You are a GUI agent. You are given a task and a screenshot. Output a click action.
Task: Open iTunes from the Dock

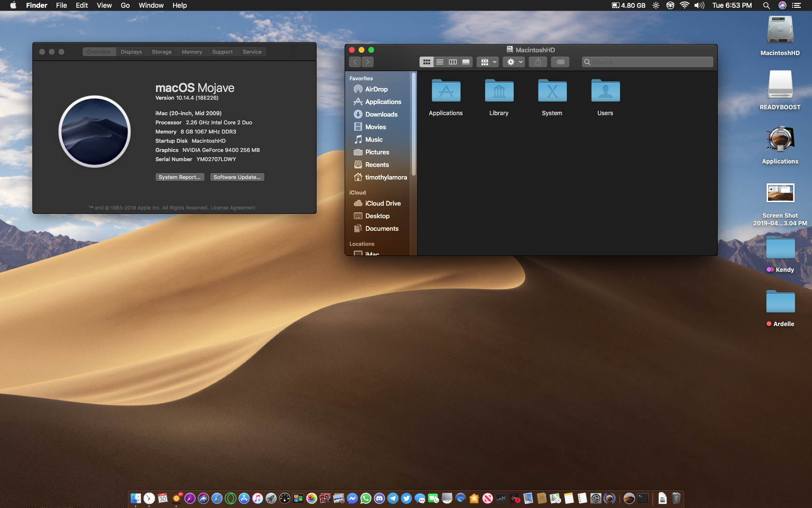tap(258, 498)
